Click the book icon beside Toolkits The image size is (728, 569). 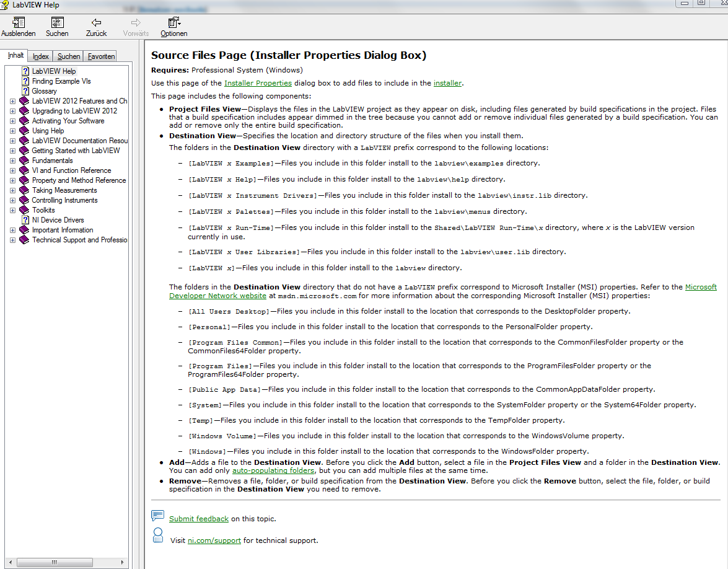point(24,210)
